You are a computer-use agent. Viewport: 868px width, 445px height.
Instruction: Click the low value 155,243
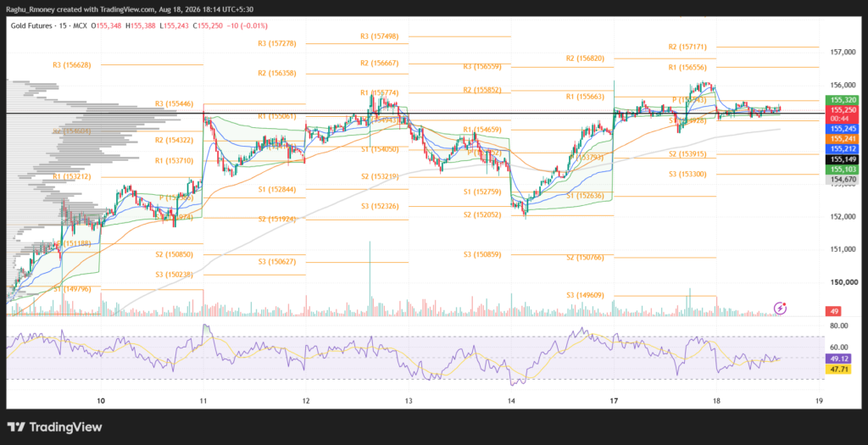click(x=175, y=25)
